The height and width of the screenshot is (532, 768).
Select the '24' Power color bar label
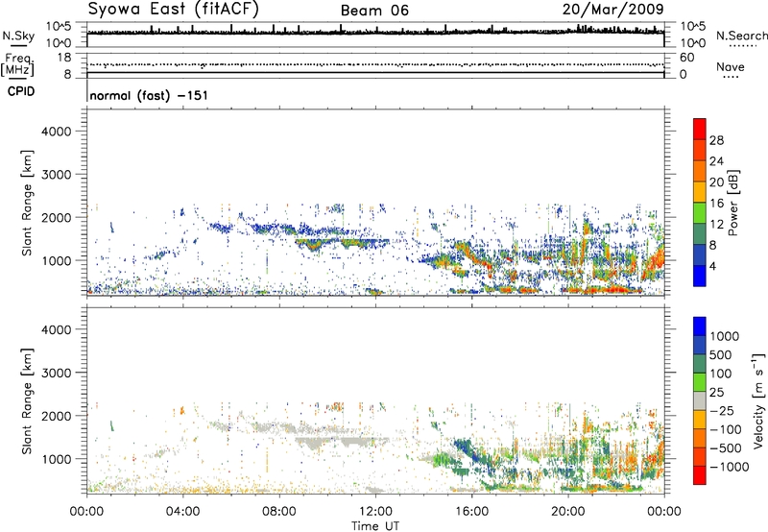click(x=716, y=161)
